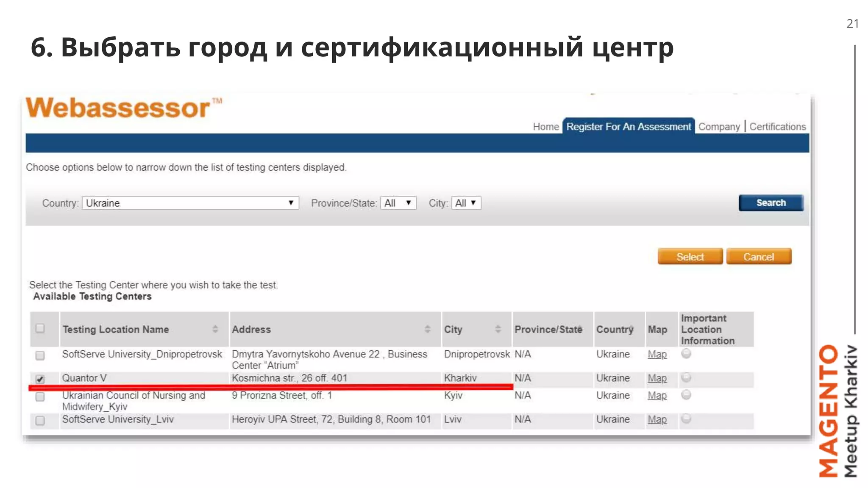Open the Company tab
Screen dimensions: 868x488
point(719,127)
